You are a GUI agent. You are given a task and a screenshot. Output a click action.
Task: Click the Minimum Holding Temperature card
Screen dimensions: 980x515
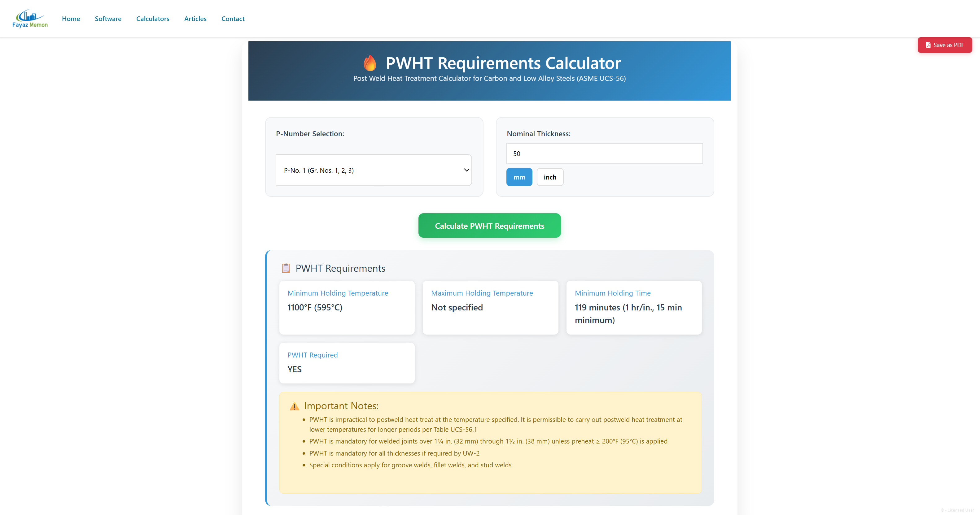347,307
